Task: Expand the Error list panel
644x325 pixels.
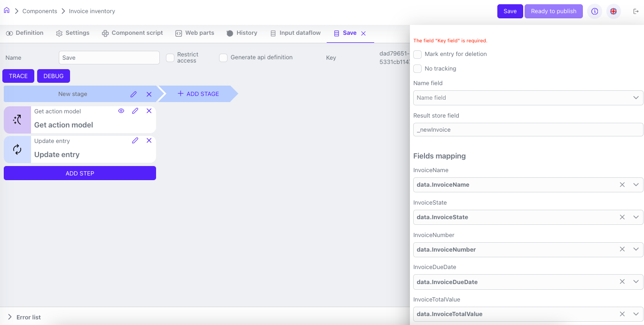Action: click(x=10, y=317)
